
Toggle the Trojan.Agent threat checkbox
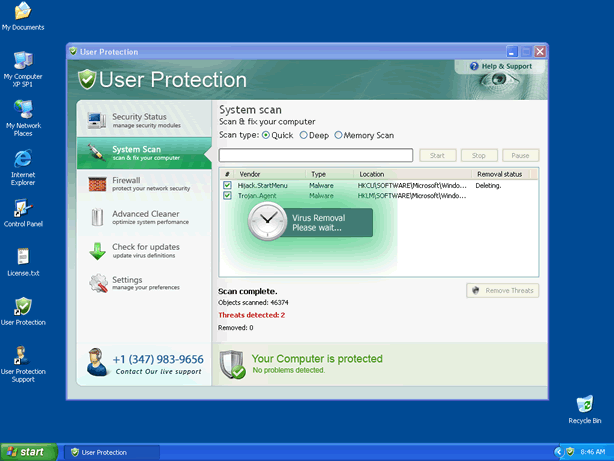click(x=227, y=196)
